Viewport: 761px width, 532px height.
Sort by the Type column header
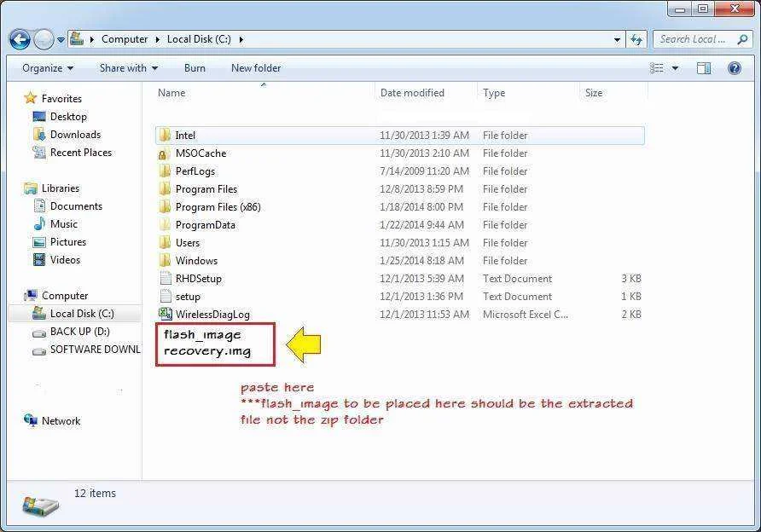(x=494, y=93)
